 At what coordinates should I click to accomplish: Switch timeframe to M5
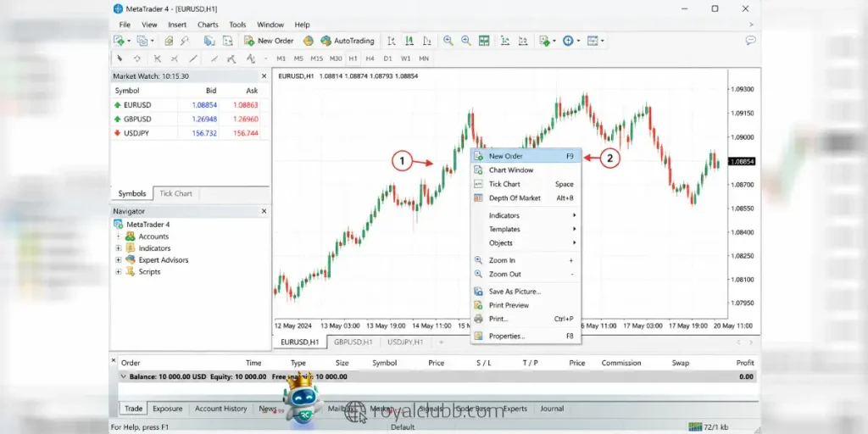coord(298,58)
